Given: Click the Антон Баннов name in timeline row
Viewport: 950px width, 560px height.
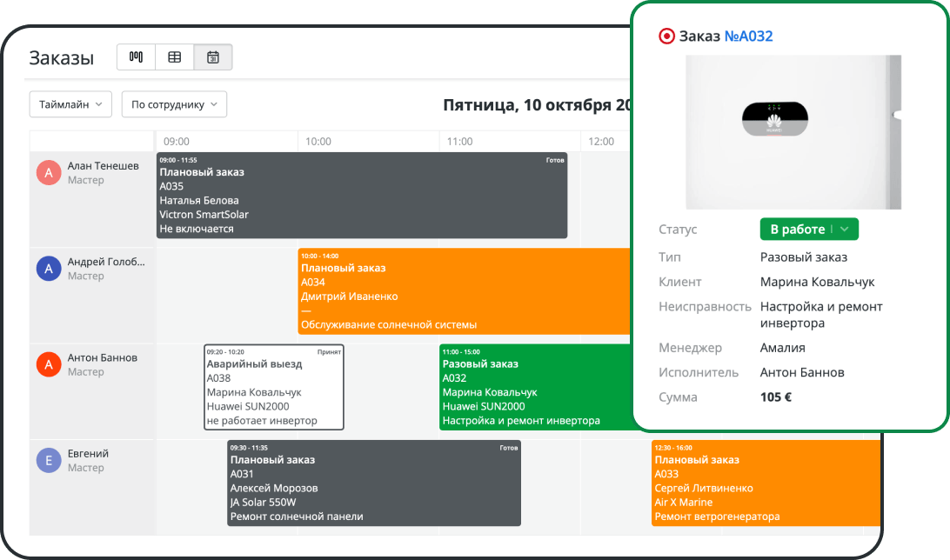Looking at the screenshot, I should coord(103,357).
